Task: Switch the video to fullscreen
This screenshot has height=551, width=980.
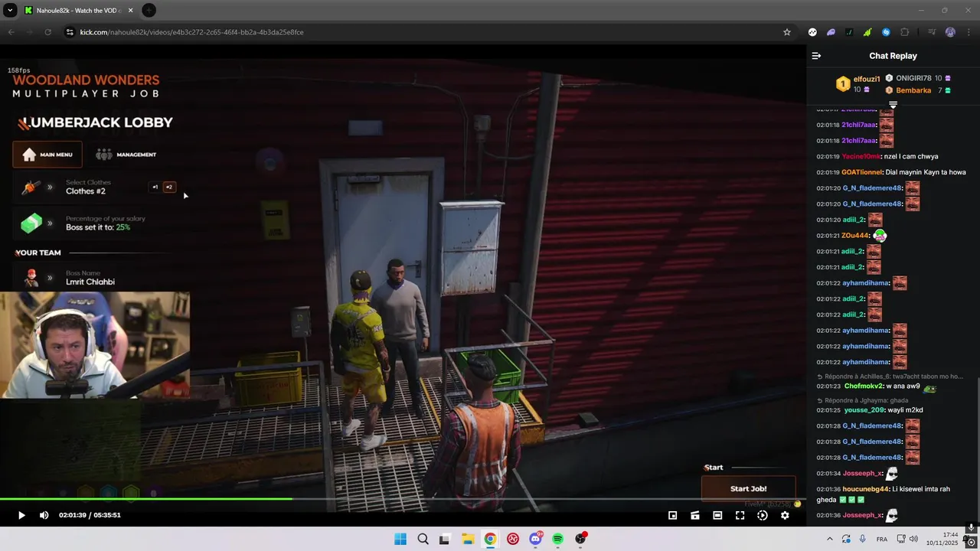Action: tap(740, 515)
